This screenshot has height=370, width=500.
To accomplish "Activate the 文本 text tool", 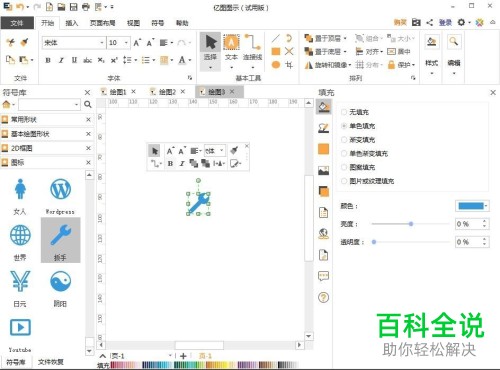I will coord(231,50).
